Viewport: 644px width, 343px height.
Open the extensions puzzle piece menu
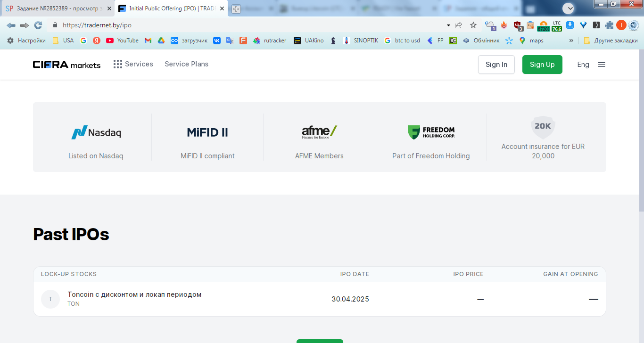pos(610,25)
